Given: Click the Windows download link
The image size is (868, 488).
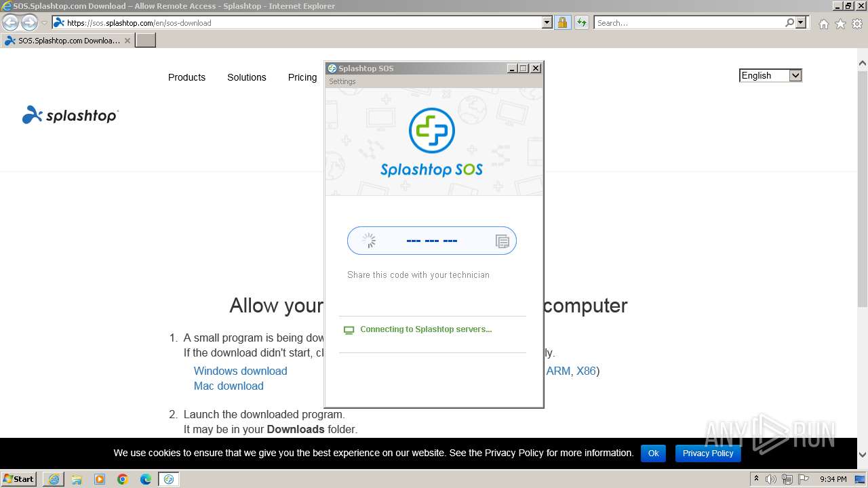Looking at the screenshot, I should 241,371.
